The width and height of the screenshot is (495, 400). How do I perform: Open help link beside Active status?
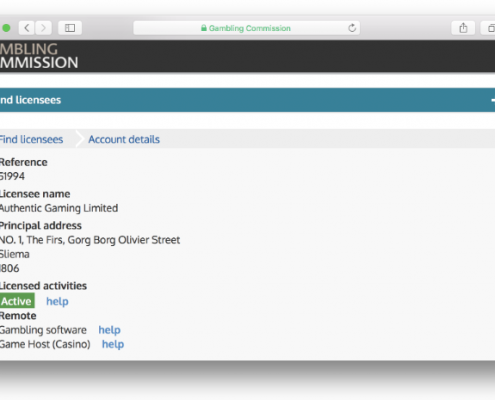(x=57, y=301)
